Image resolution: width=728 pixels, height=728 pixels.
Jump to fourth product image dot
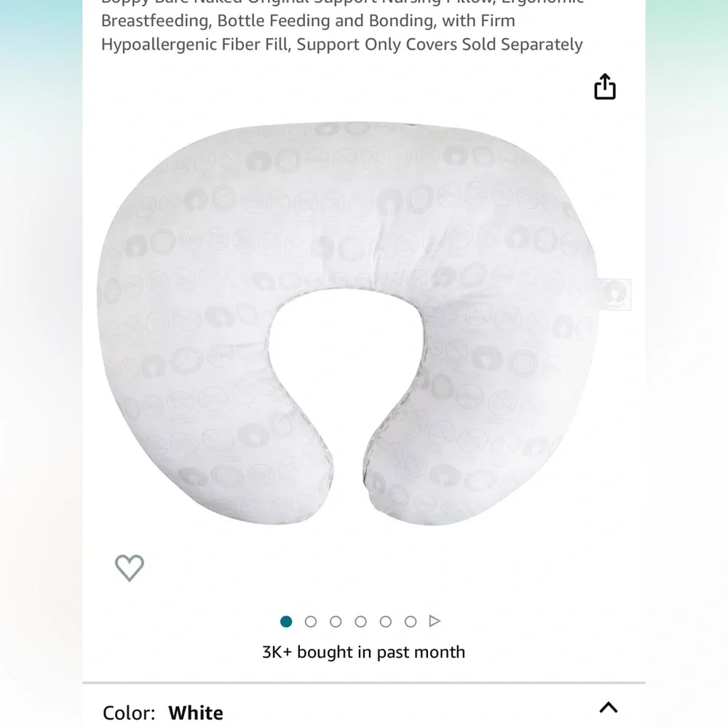361,621
